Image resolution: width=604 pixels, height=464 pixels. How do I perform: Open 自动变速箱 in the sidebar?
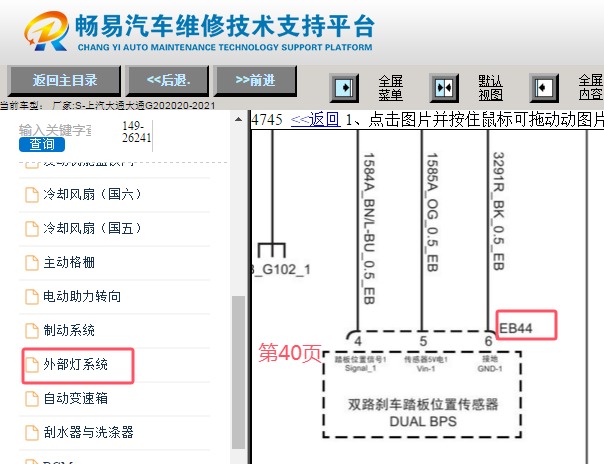click(76, 399)
